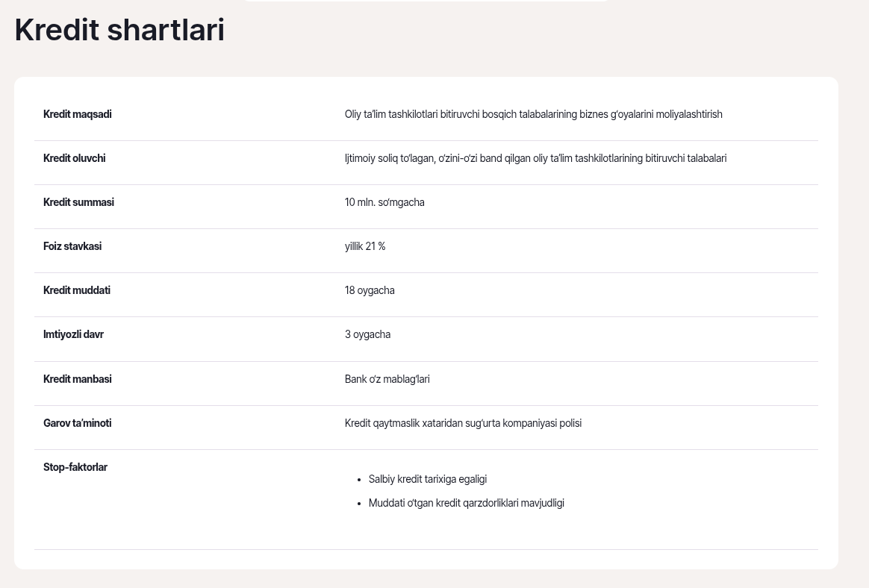Select the "Stop-faktorlar" label
The width and height of the screenshot is (869, 588).
click(x=75, y=467)
